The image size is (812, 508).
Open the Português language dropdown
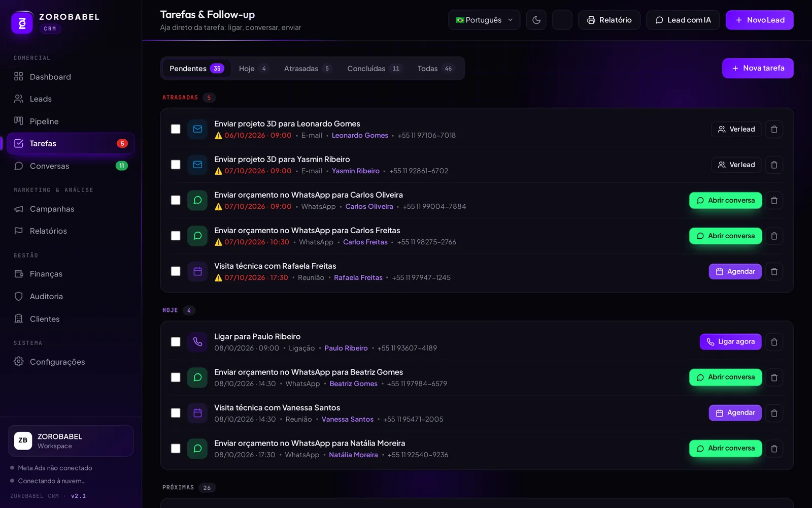pos(484,20)
